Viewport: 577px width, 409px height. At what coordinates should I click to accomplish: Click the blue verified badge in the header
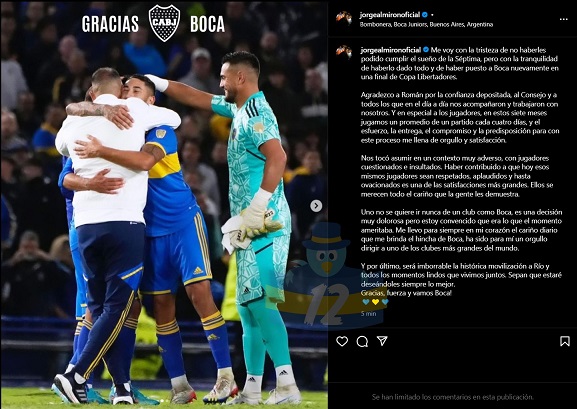[x=425, y=15]
